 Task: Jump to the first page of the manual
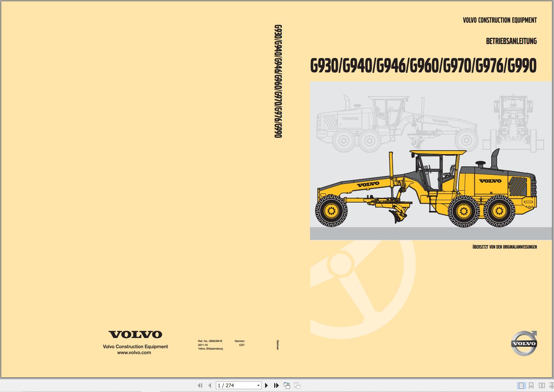point(200,385)
